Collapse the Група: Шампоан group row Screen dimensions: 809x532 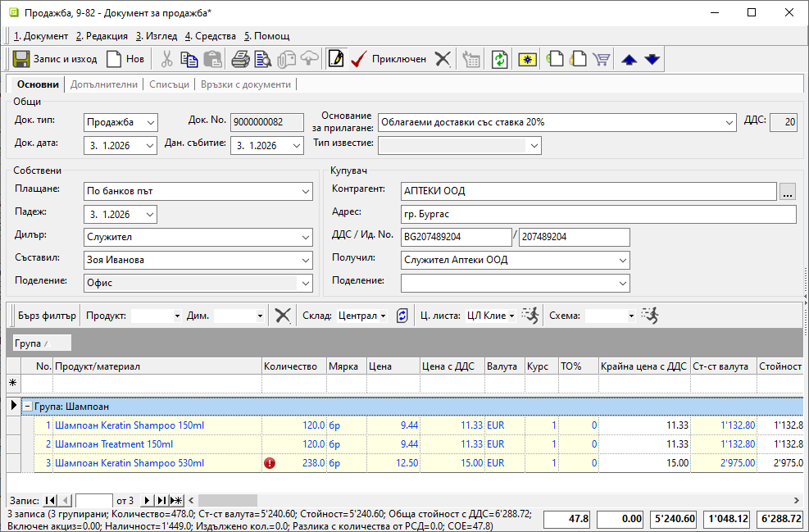(27, 406)
